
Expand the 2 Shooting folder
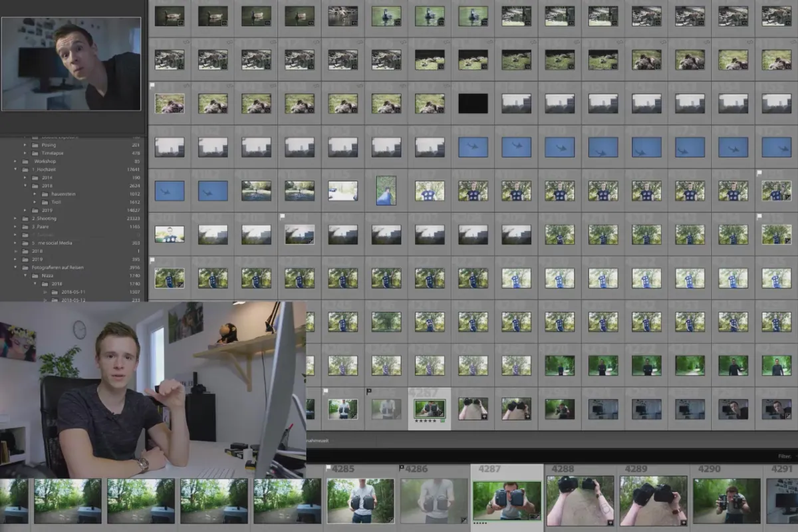(15, 218)
